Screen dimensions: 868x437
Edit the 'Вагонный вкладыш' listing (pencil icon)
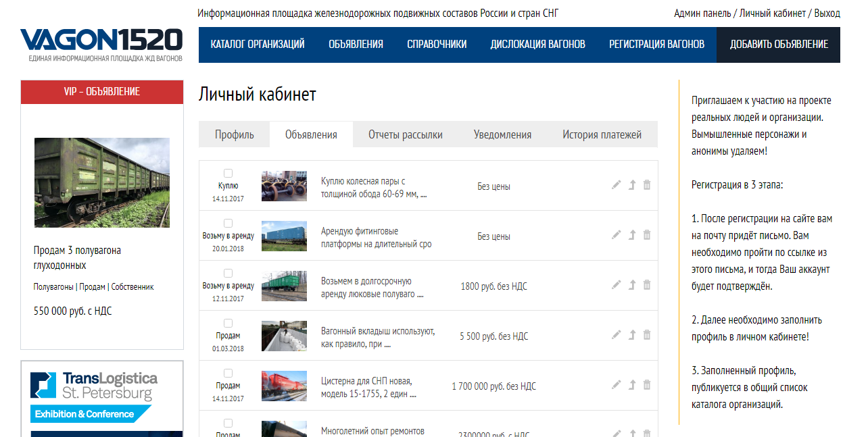[x=616, y=335]
